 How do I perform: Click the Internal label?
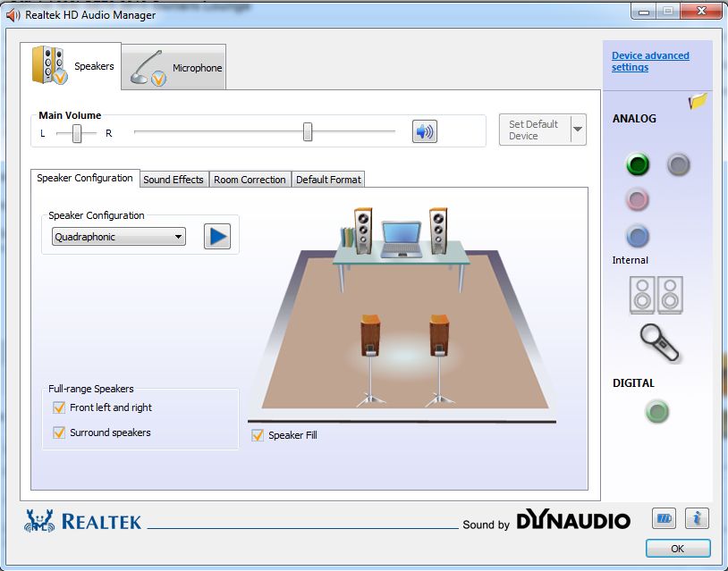click(630, 260)
